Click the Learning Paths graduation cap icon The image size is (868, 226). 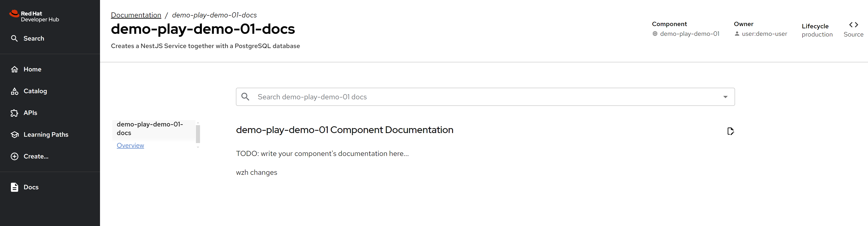click(15, 134)
